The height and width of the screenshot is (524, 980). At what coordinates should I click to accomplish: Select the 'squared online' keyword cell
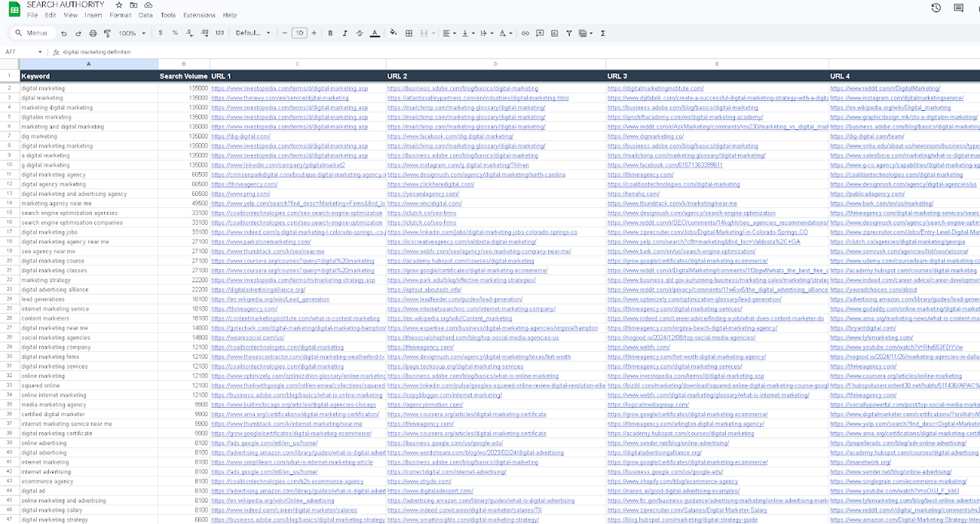[88, 386]
